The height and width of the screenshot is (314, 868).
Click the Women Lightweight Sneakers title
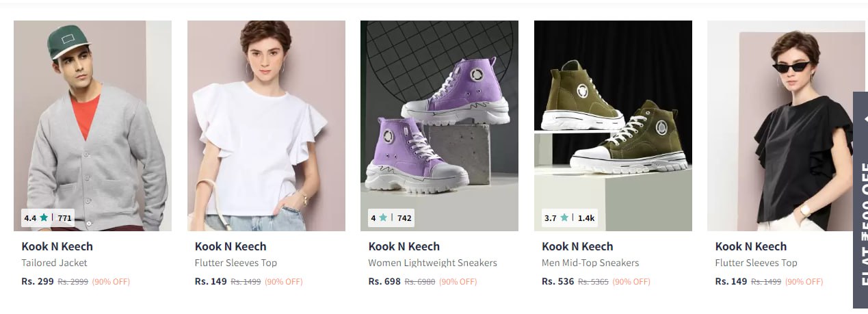tap(432, 263)
